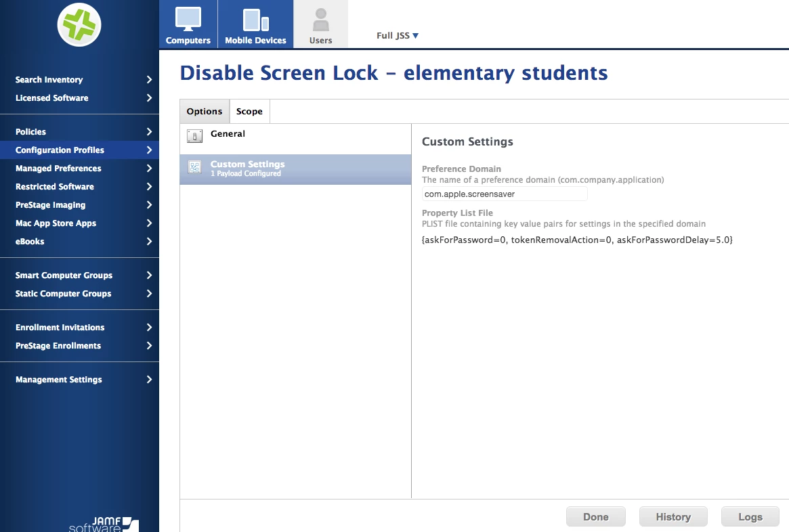Open Restricted Software menu item
Image resolution: width=789 pixels, height=532 pixels.
coord(55,187)
